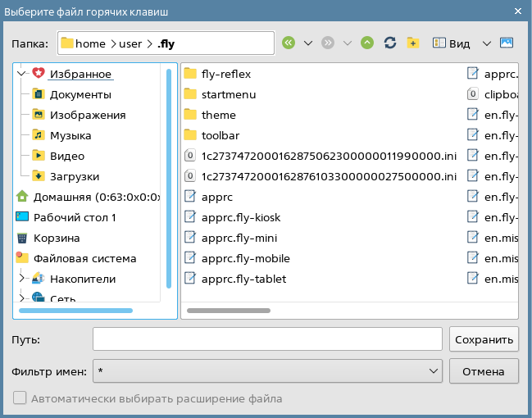Screen dimensions: 532x418
Task: Select the Музыка favorites entry
Action: click(70, 135)
